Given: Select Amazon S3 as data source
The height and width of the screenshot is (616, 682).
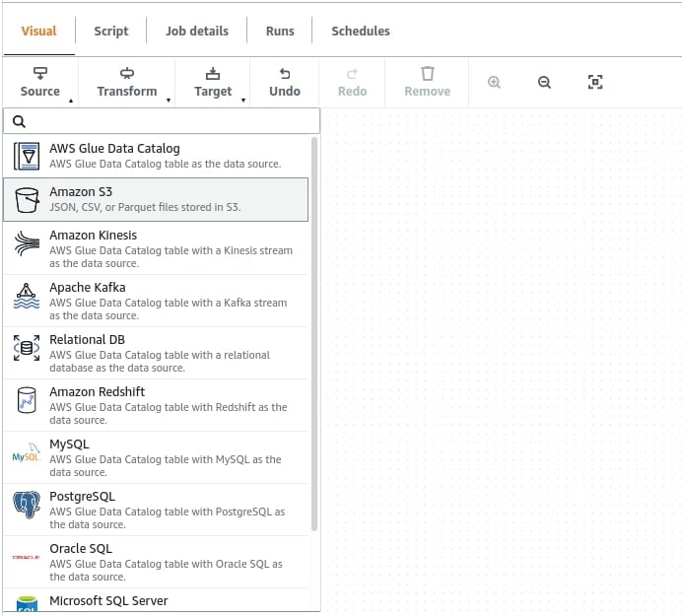Looking at the screenshot, I should point(156,199).
